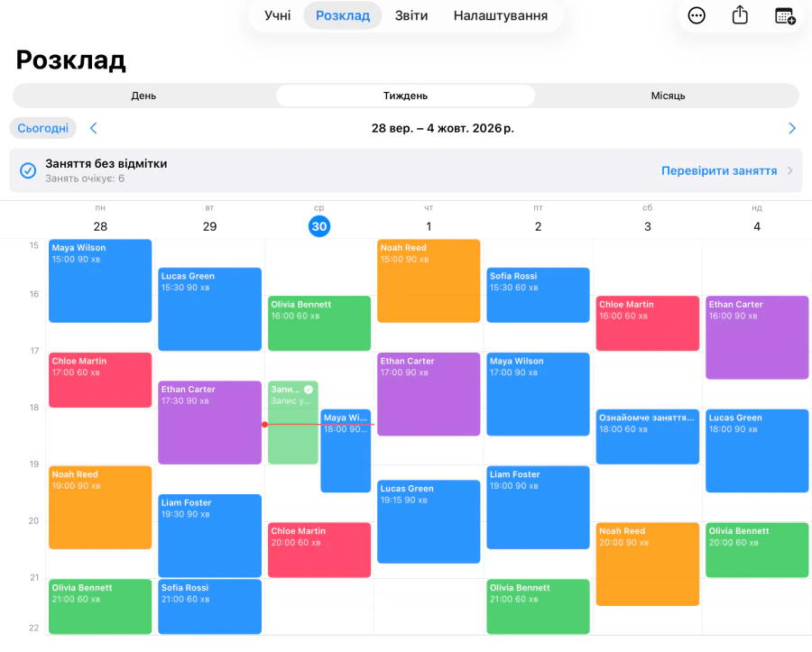Tap the share icon
Viewport: 812px width, 652px height.
tap(740, 15)
